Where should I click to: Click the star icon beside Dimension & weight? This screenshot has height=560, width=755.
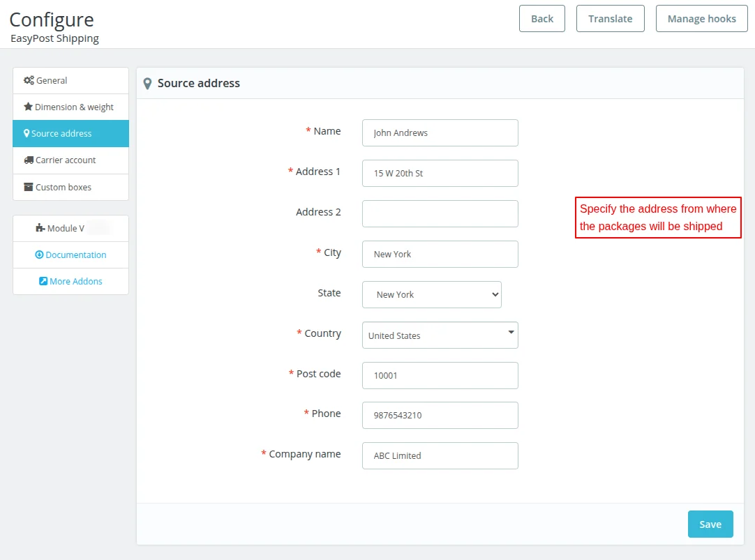pyautogui.click(x=28, y=107)
